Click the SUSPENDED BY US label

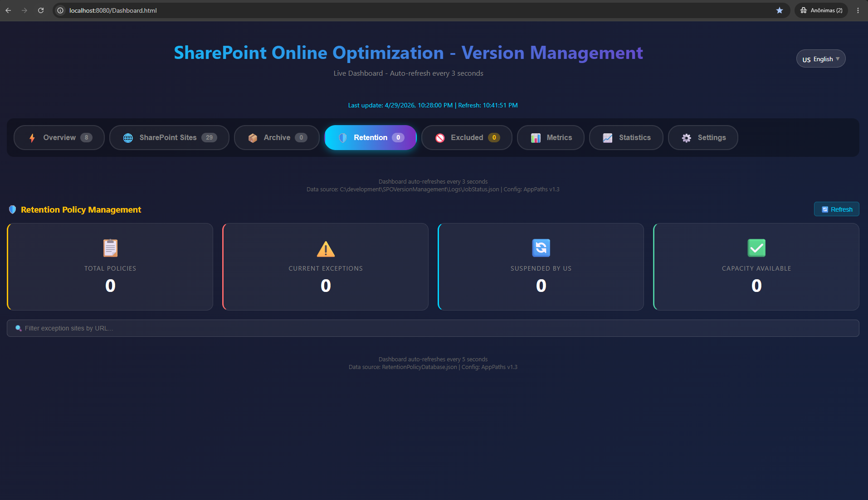[x=541, y=268]
